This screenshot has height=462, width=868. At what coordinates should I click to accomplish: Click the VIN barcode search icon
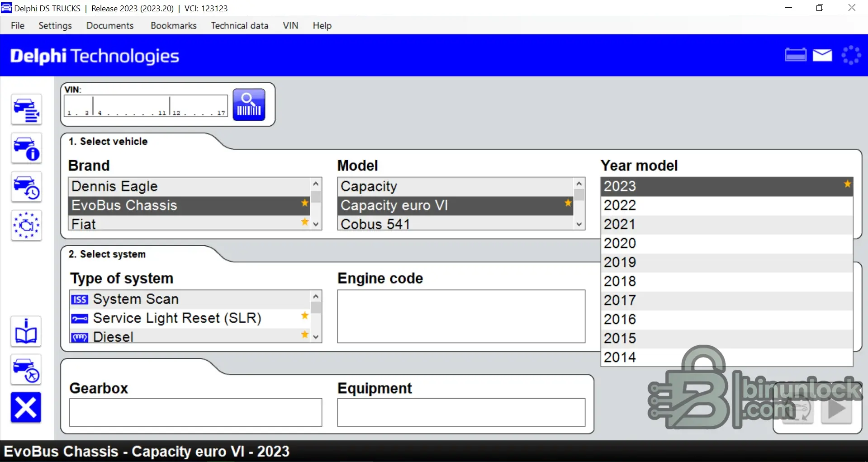249,105
